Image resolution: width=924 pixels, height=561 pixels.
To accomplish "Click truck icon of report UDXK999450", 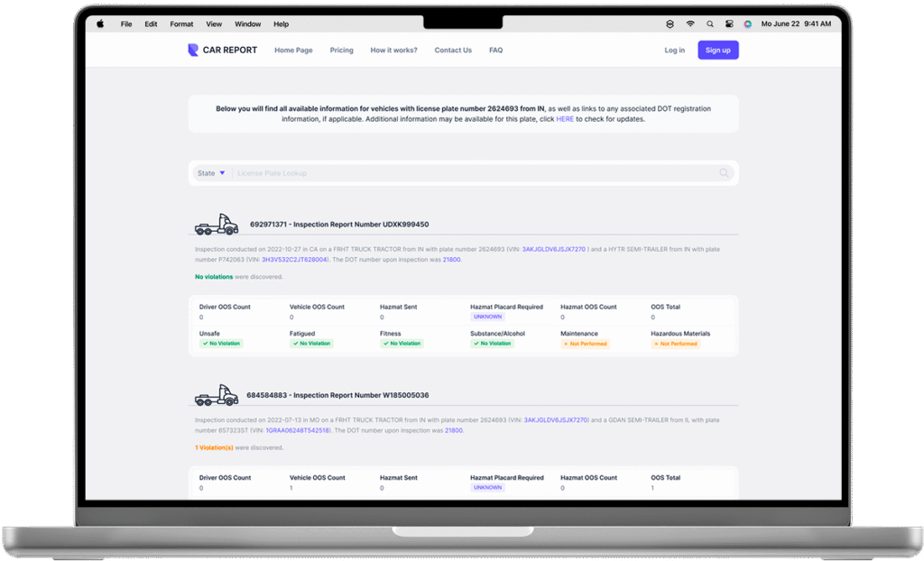I will [217, 225].
